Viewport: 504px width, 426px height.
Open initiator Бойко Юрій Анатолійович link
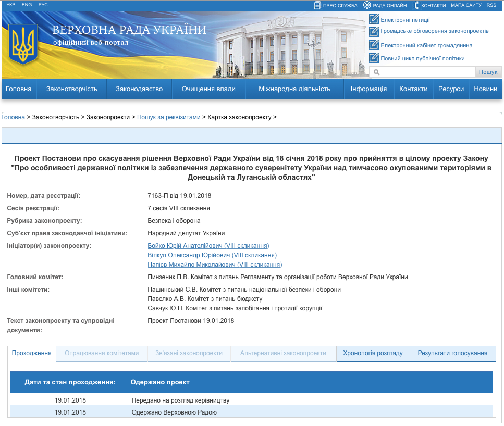(208, 246)
